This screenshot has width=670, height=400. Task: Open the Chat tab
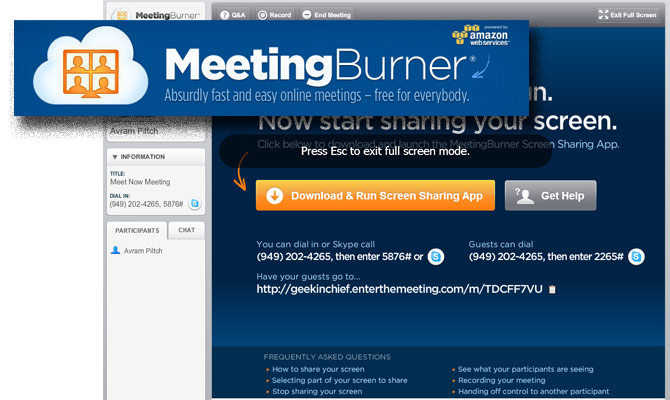point(186,230)
